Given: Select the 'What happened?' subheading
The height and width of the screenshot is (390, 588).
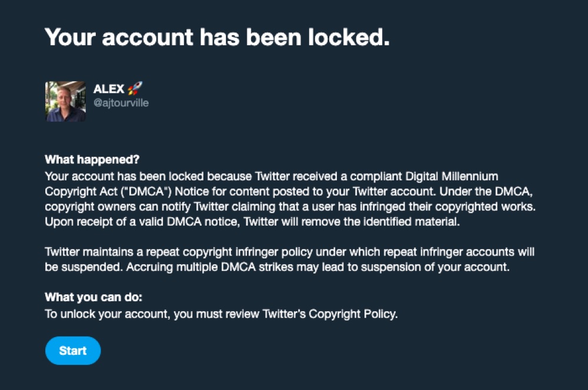Looking at the screenshot, I should 92,160.
